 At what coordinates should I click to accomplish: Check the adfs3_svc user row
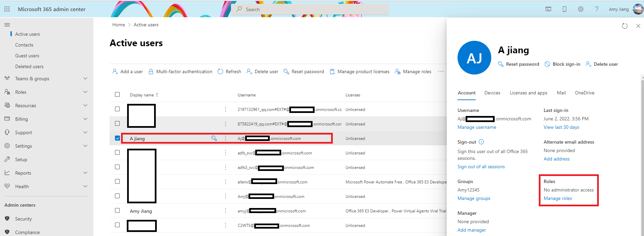coord(117,167)
